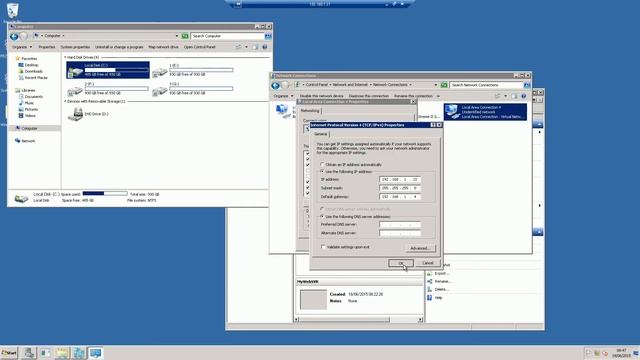
Task: Confirm IPv4 dialog with OK
Action: [x=401, y=263]
